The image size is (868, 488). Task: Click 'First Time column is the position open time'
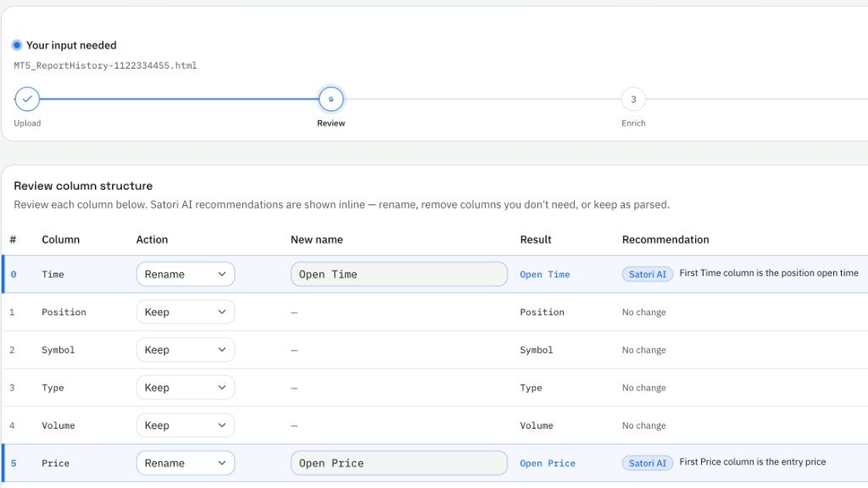(x=769, y=273)
